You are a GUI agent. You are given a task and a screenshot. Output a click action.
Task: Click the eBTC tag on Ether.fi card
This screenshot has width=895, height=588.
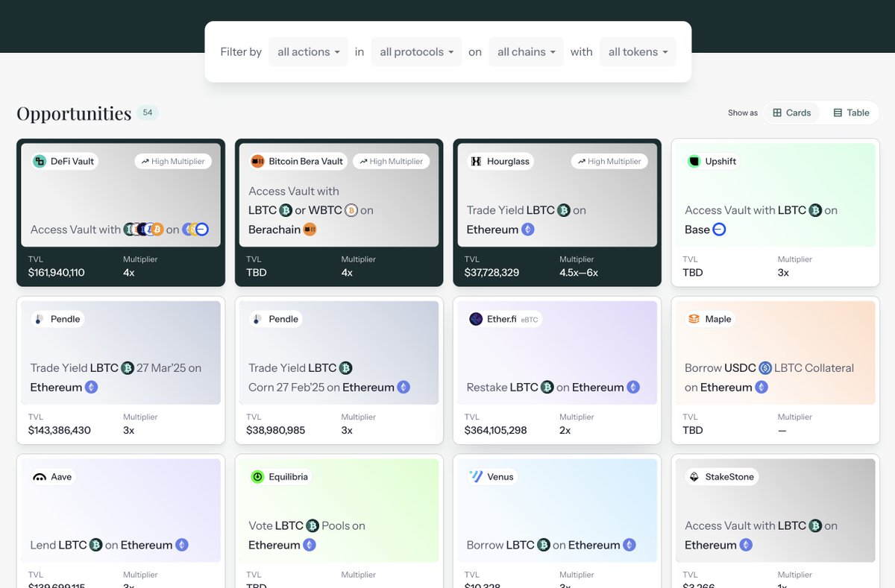(530, 320)
